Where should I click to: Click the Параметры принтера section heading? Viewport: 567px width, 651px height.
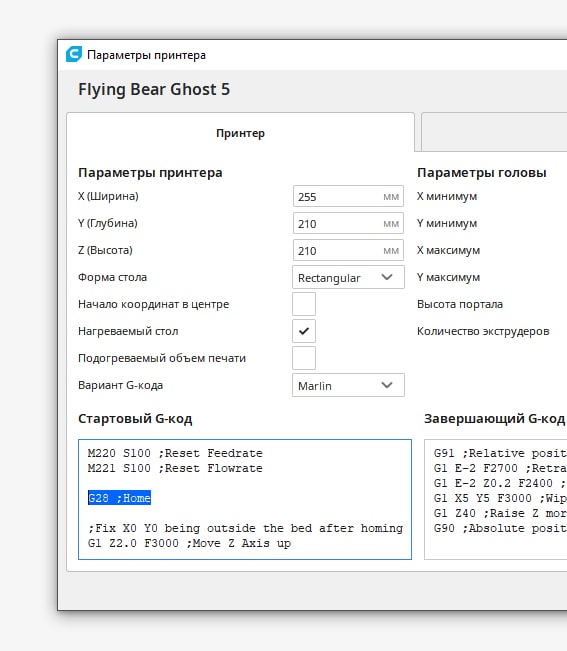pos(150,172)
